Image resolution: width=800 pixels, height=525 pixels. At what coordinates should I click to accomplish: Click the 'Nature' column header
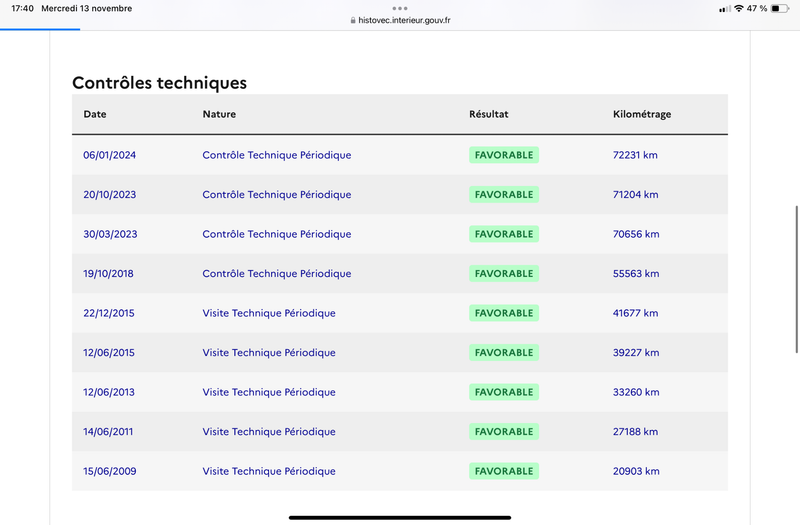coord(219,114)
